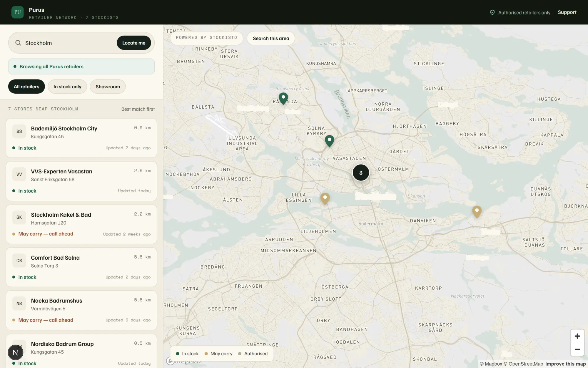Click the VV avatar of VVS-Experten Vasastan
The width and height of the screenshot is (588, 368).
(19, 174)
